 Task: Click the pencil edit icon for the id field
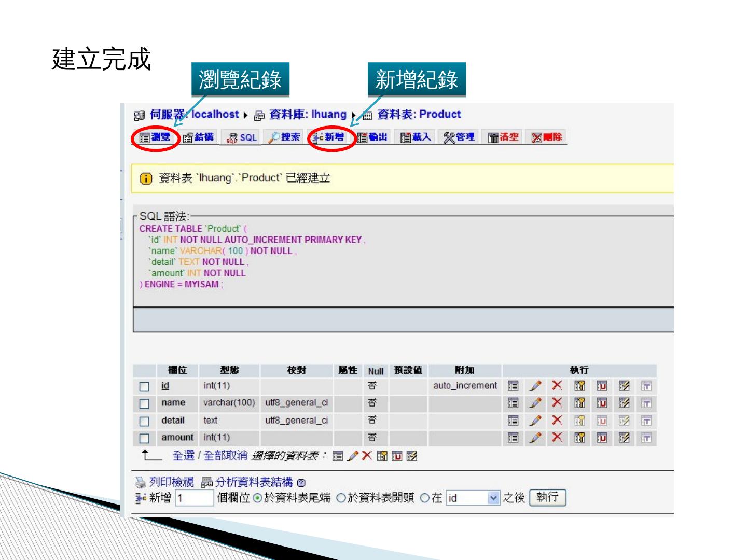(535, 386)
